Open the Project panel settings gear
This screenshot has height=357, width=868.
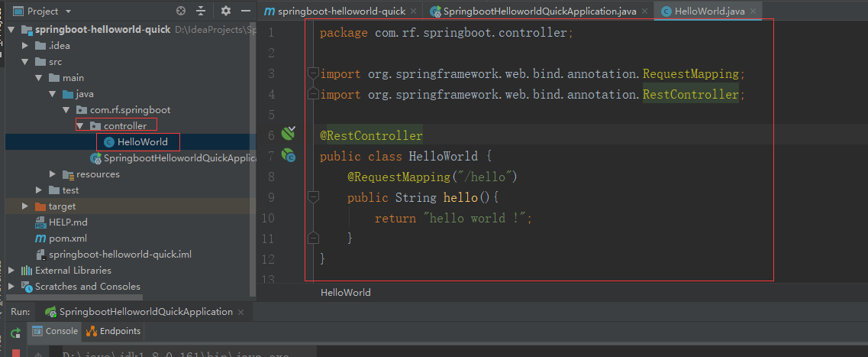coord(225,11)
